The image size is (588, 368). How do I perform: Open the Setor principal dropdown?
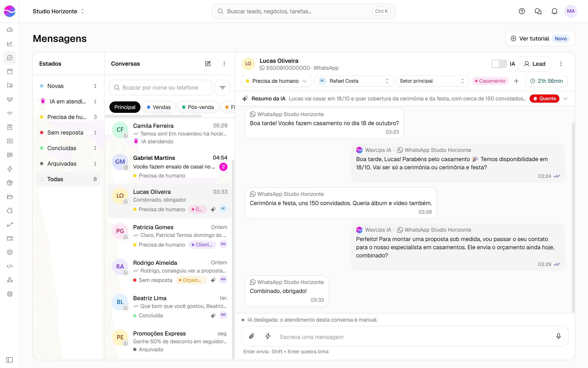(x=432, y=81)
